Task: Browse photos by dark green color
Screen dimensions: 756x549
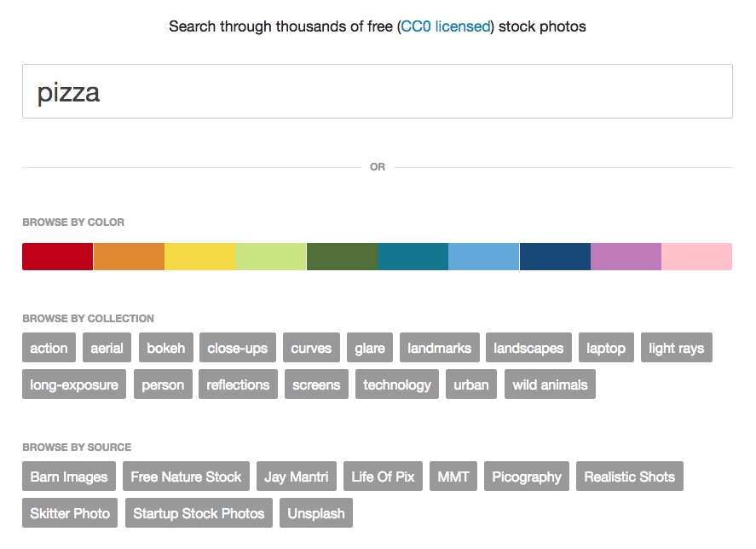Action: click(x=342, y=257)
